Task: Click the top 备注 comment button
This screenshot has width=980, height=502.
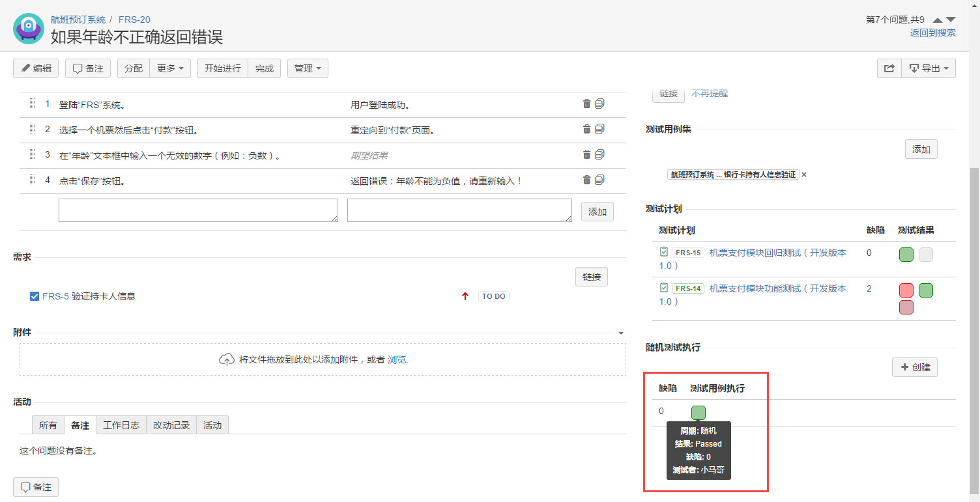Action: pos(88,68)
